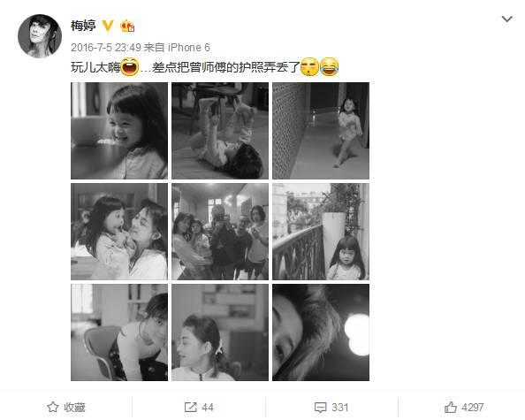Open the post options chevron dropdown

(507, 19)
